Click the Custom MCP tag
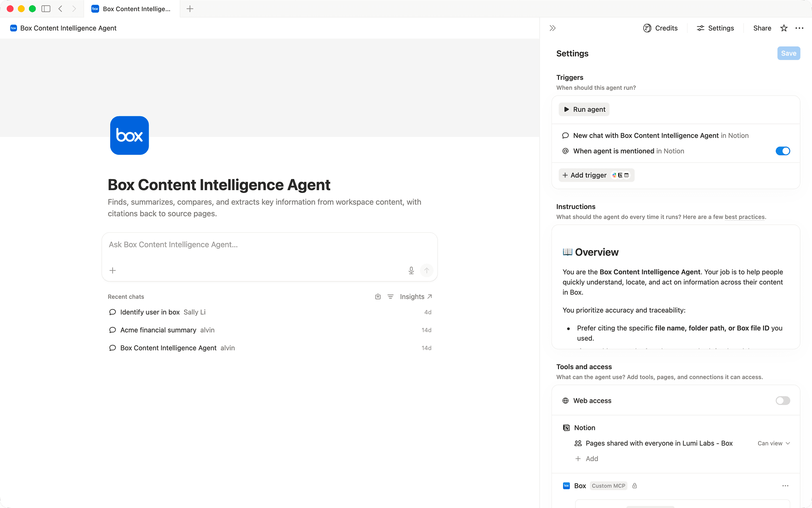The image size is (812, 508). point(608,486)
